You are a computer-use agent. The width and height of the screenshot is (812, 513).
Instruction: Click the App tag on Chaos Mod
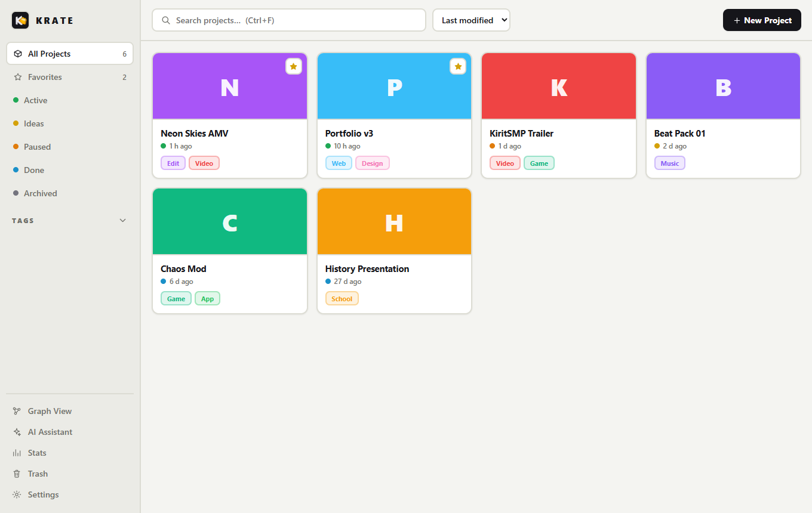[208, 298]
